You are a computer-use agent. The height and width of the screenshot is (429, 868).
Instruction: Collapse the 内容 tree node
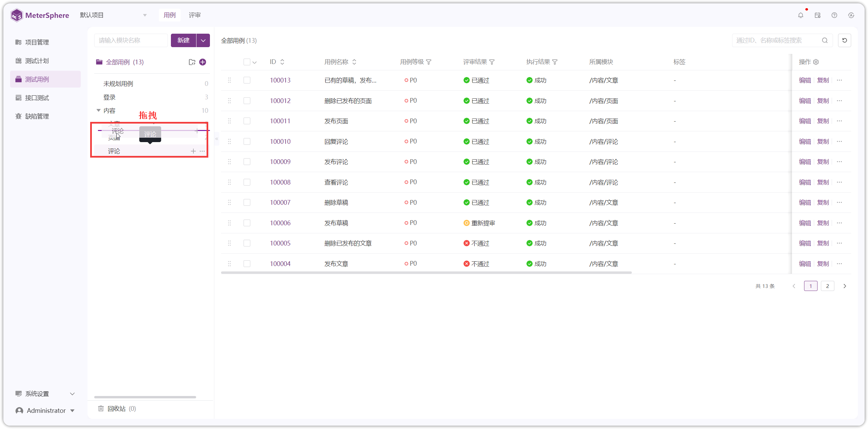[98, 111]
